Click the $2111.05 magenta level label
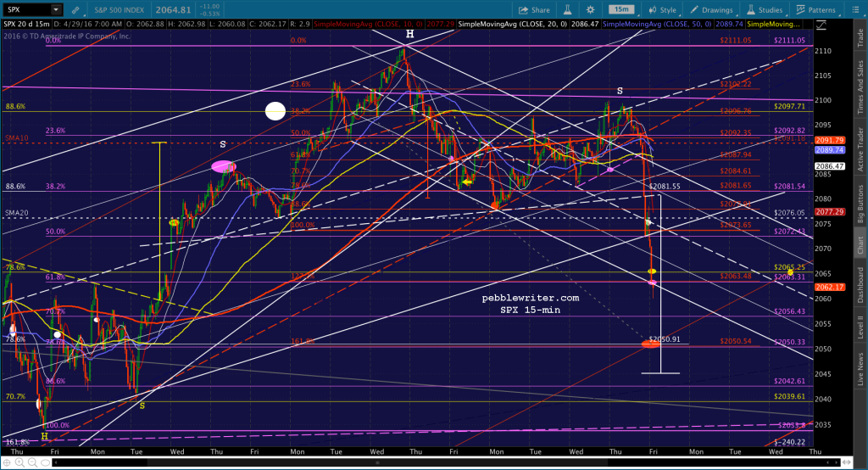 (x=789, y=41)
